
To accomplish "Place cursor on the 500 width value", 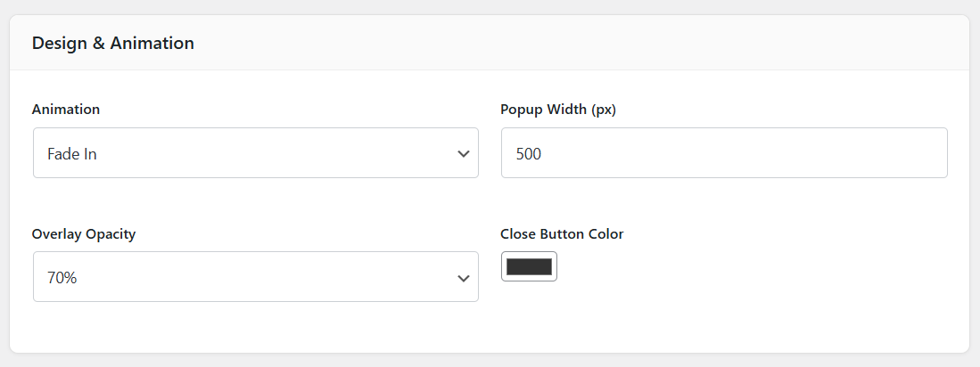I will 529,154.
